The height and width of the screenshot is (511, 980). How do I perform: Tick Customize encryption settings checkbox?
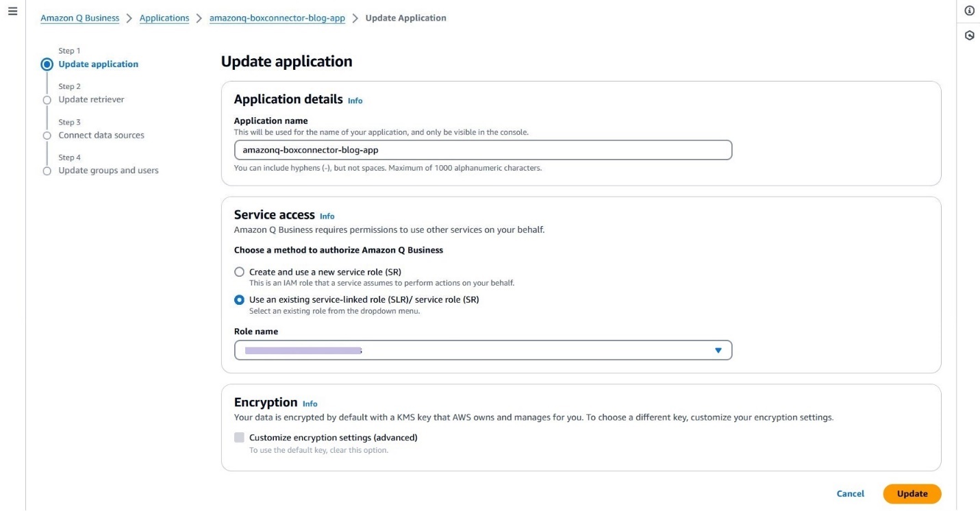coord(239,437)
